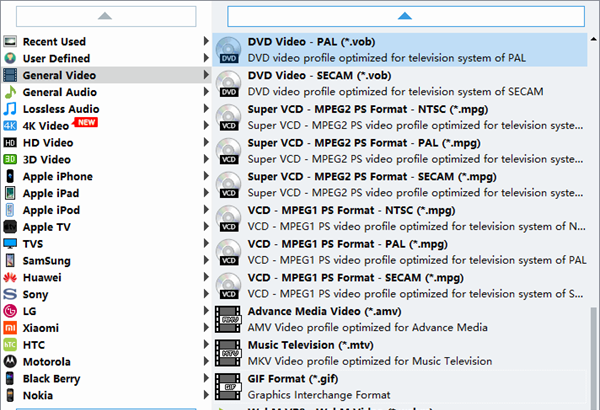Expand the TVS submenu arrow
The width and height of the screenshot is (600, 410).
pos(206,243)
